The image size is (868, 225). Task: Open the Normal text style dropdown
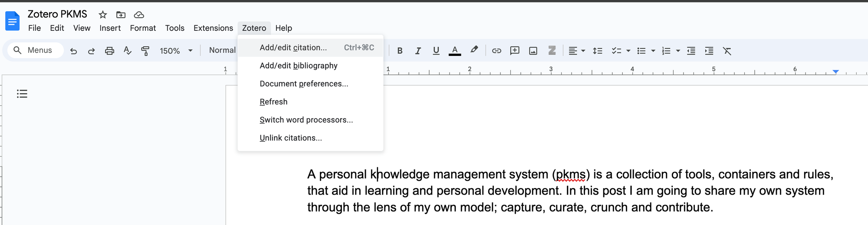tap(223, 50)
